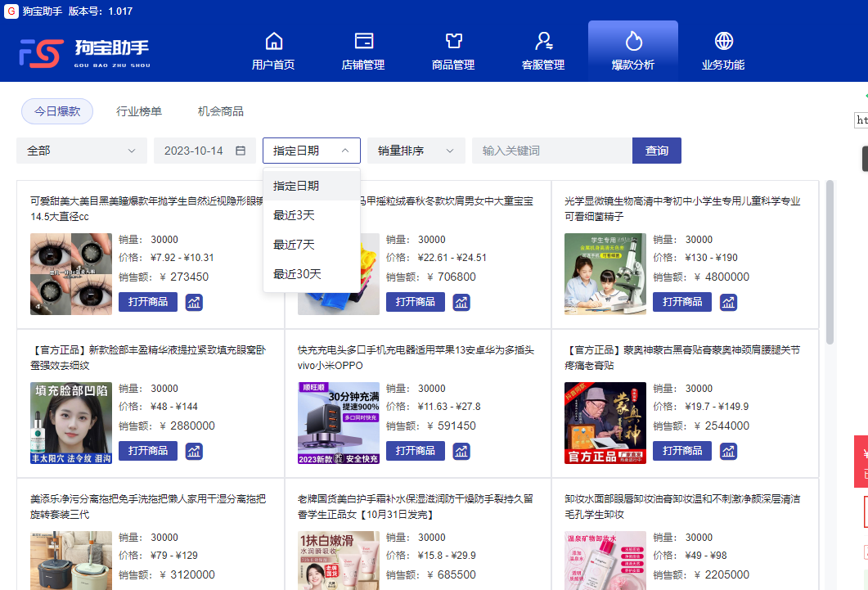Image resolution: width=868 pixels, height=590 pixels.
Task: Click the 蒙奥神 官方正品 thumbnail
Action: pyautogui.click(x=605, y=423)
